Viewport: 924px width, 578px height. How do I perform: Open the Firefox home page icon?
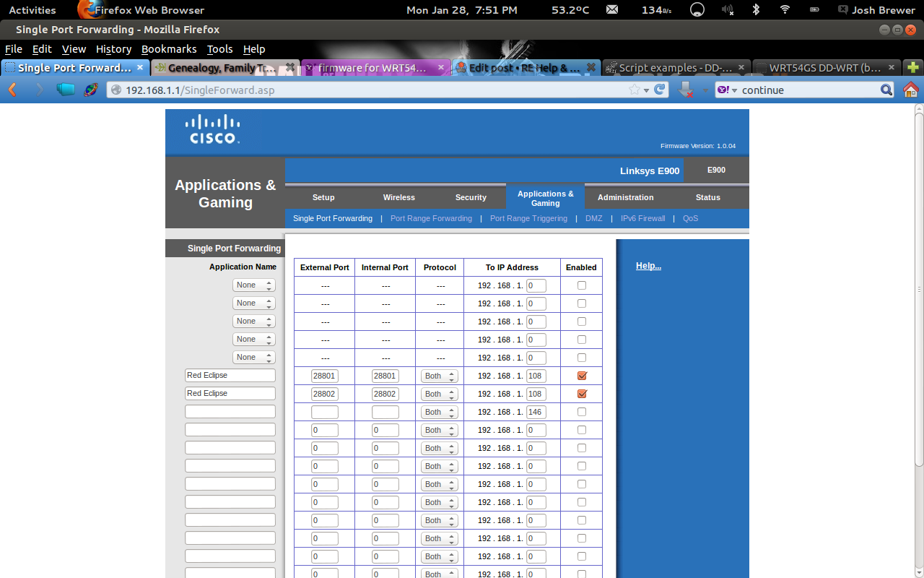tap(910, 90)
